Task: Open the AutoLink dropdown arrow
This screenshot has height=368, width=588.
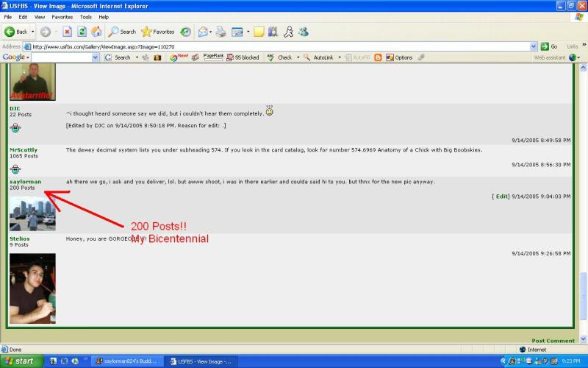Action: (340, 57)
